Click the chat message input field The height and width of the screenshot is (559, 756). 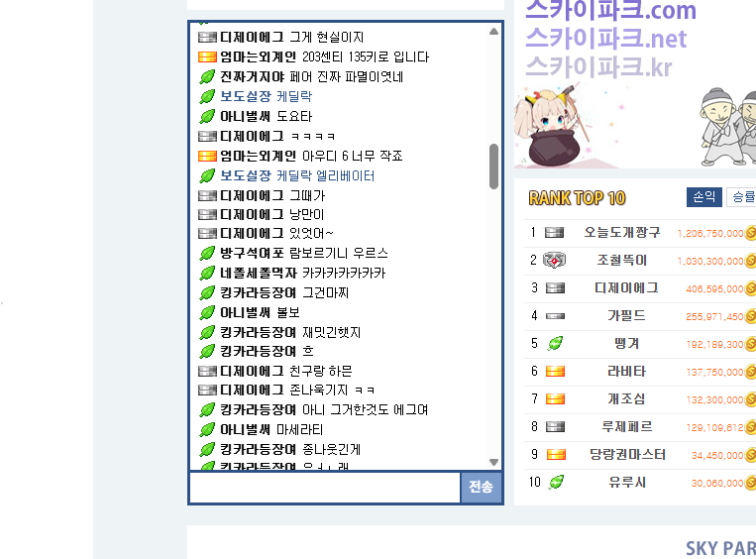coord(325,488)
